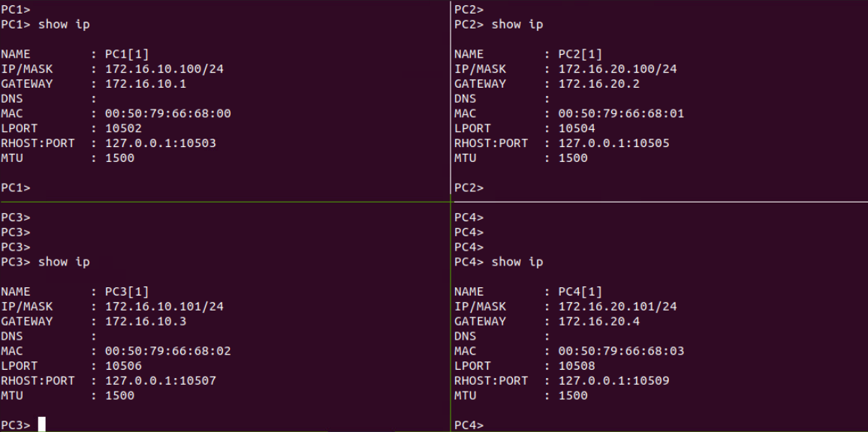Click PC4 RHOST:PORT value 127.0.0.1:10509
The width and height of the screenshot is (868, 432).
pos(614,381)
